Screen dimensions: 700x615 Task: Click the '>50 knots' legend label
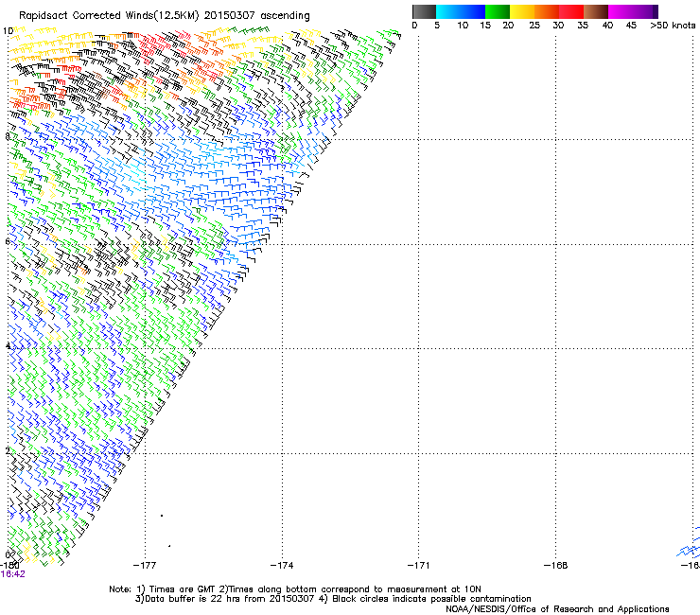pos(673,26)
